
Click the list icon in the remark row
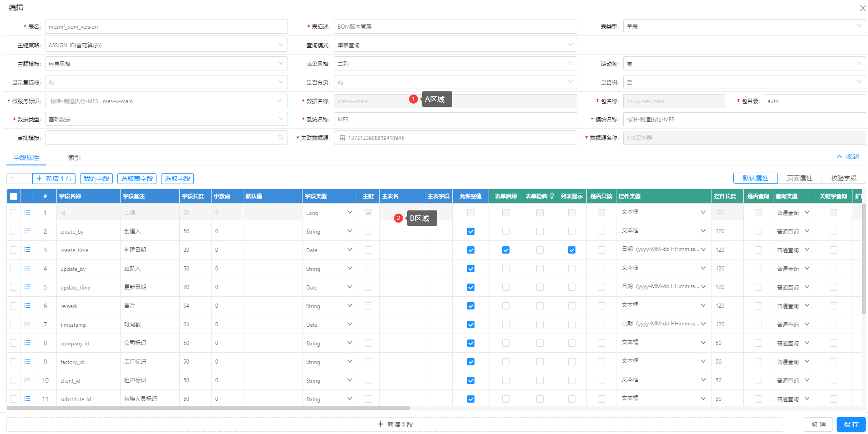pyautogui.click(x=27, y=305)
